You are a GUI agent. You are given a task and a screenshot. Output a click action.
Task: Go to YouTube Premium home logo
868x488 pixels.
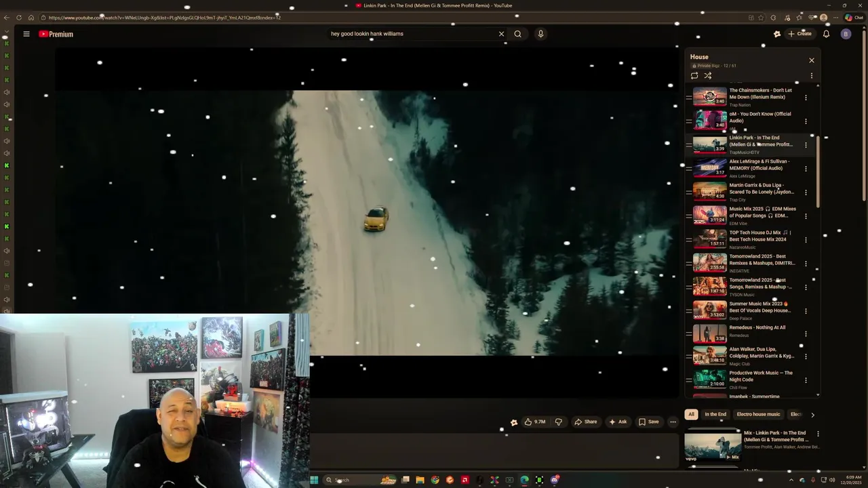point(56,34)
